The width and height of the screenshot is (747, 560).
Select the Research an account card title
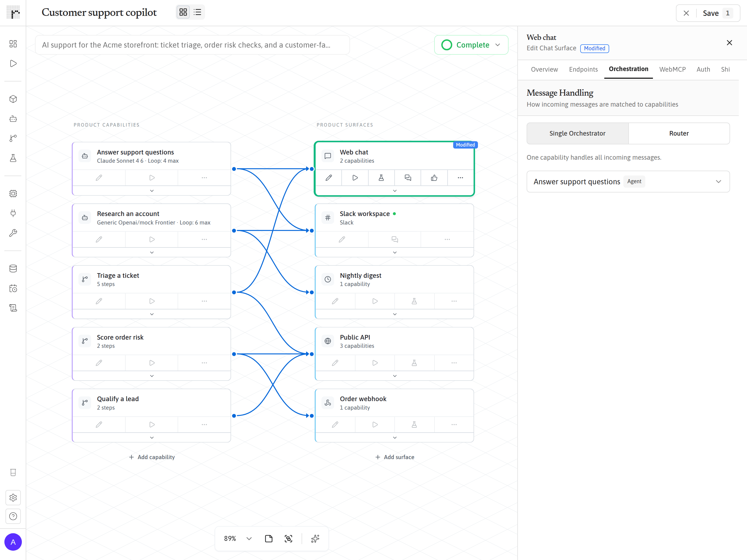[128, 214]
